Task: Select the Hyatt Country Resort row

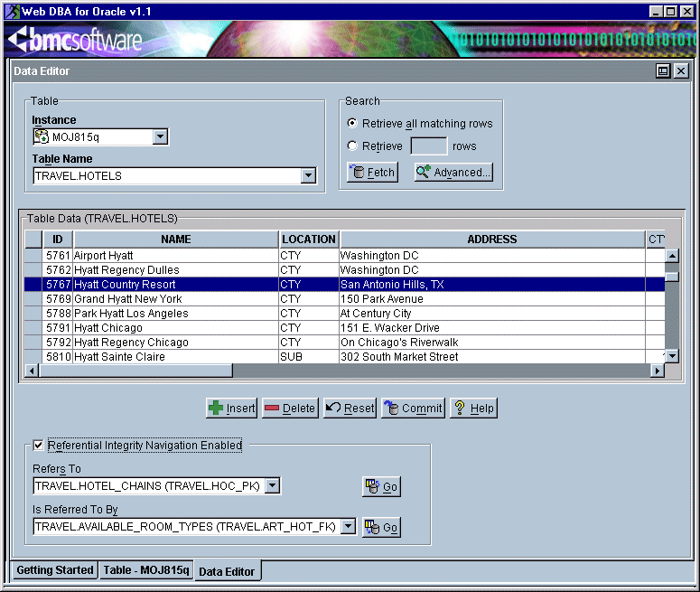Action: pyautogui.click(x=344, y=284)
